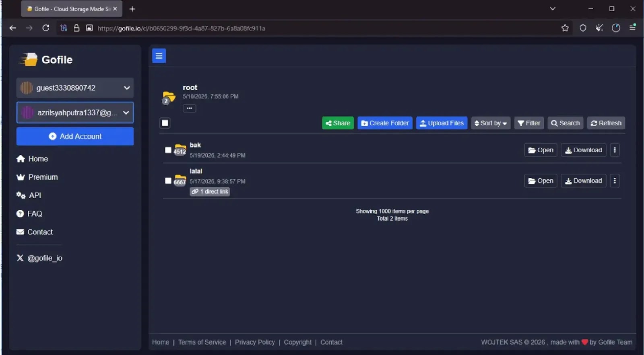
Task: Reload the page with browser refresh icon
Action: click(x=46, y=28)
